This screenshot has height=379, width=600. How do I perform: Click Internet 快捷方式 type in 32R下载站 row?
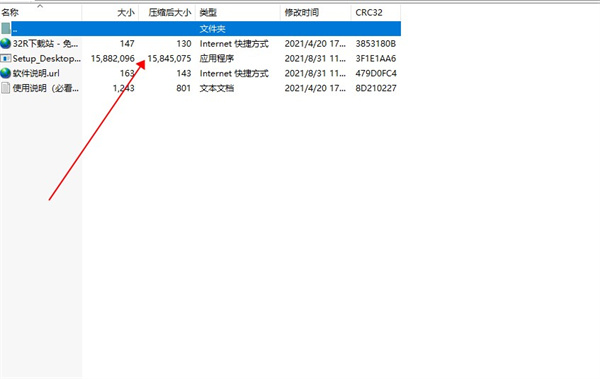[x=234, y=44]
